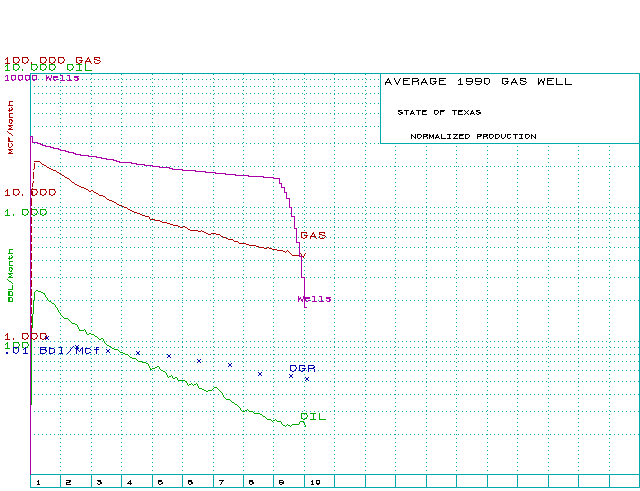The height and width of the screenshot is (491, 640).
Task: Select year 2 on the x-axis
Action: click(68, 482)
